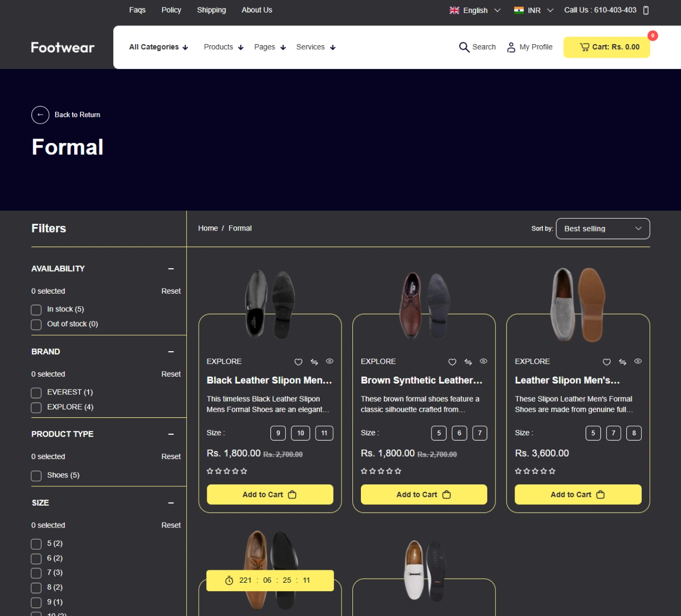681x616 pixels.
Task: Toggle the In stock checkbox
Action: click(36, 310)
